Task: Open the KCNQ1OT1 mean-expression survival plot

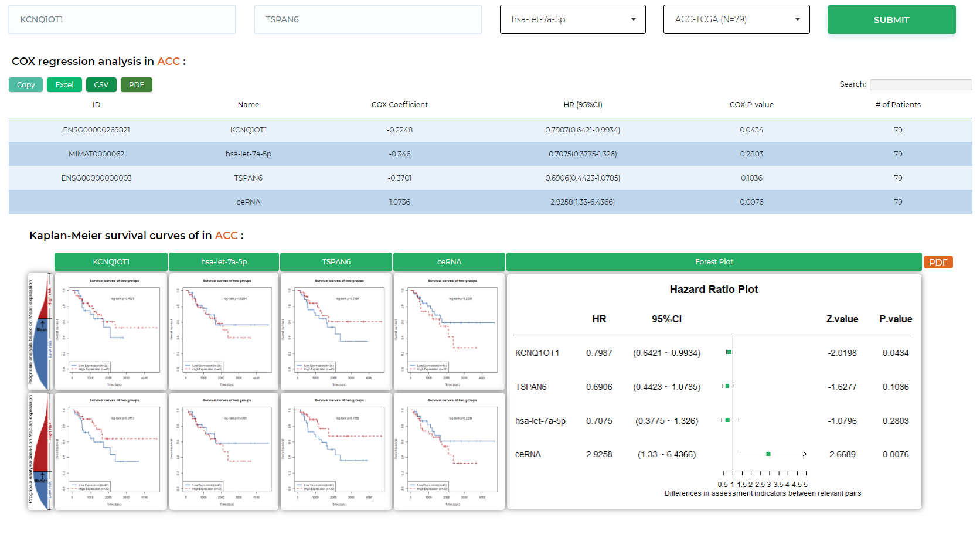Action: tap(111, 332)
